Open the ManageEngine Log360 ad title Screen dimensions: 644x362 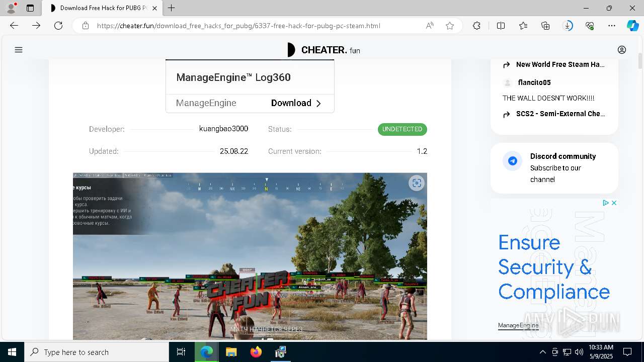coord(233,77)
